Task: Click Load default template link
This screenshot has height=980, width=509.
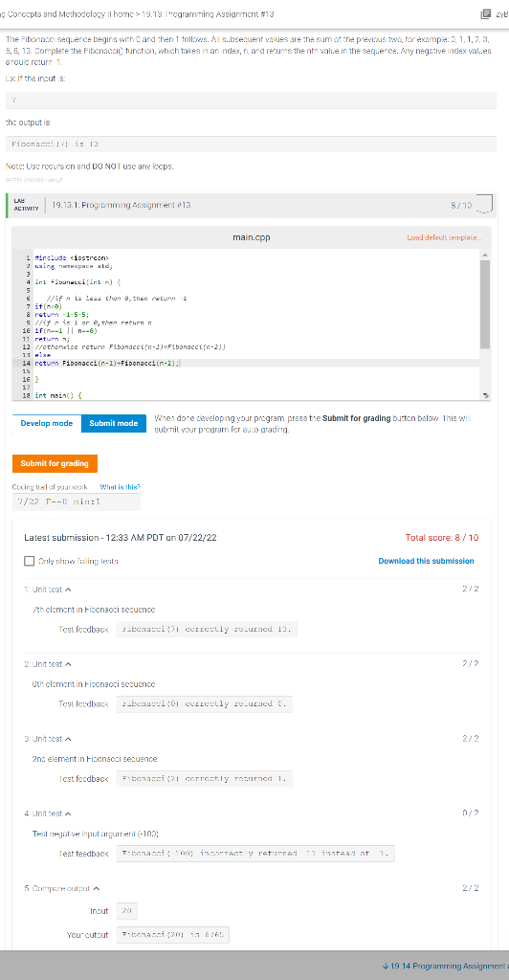Action: click(444, 238)
